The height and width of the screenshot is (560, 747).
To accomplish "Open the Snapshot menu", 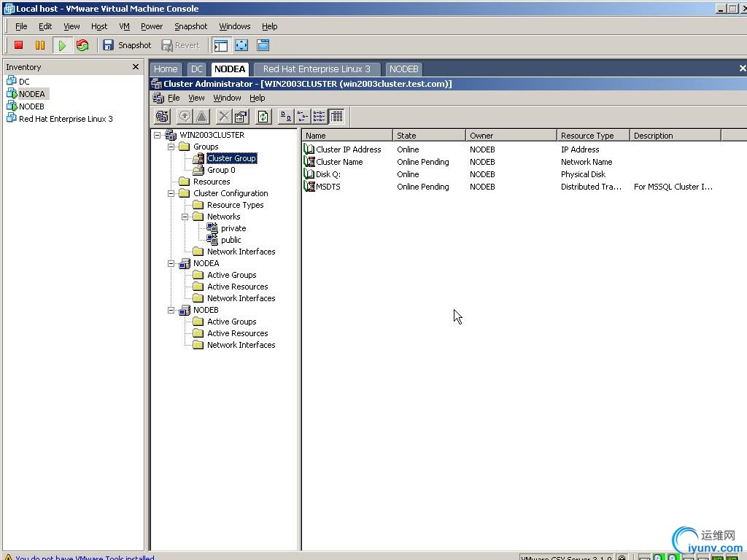I will click(x=190, y=26).
